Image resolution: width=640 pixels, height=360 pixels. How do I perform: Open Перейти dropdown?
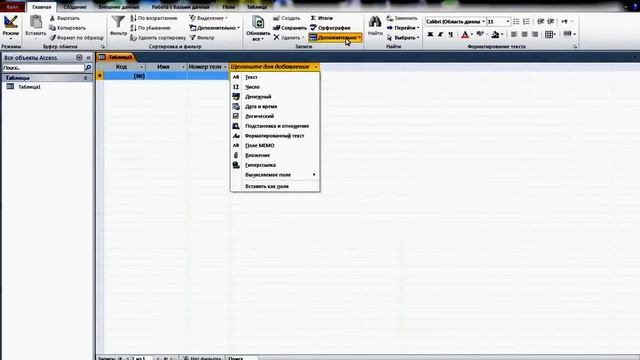pos(403,28)
